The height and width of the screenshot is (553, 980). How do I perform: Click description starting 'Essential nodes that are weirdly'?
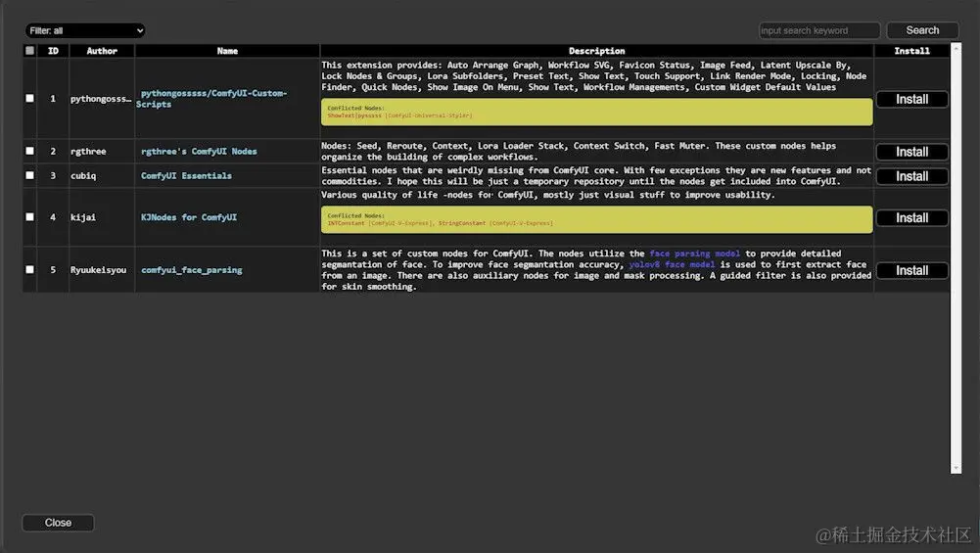[596, 175]
